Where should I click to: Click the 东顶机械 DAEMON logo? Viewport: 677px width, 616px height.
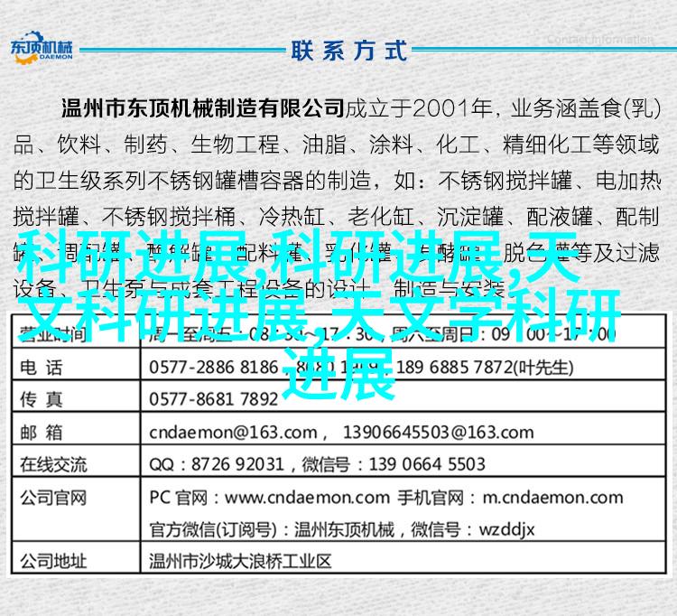point(42,48)
